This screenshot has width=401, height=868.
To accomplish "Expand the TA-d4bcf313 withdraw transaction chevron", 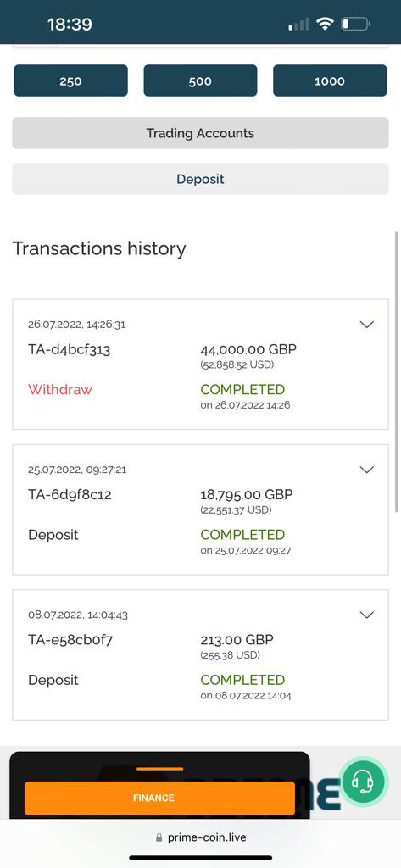I will coord(366,325).
